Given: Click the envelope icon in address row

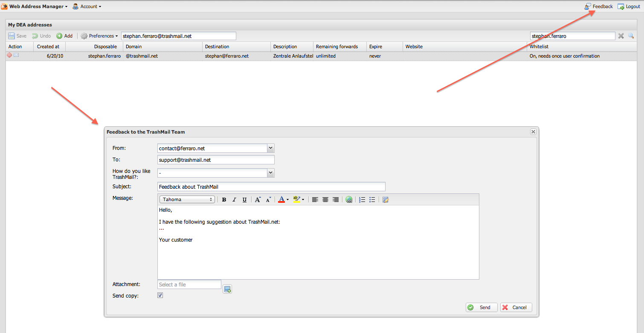Looking at the screenshot, I should coord(16,55).
